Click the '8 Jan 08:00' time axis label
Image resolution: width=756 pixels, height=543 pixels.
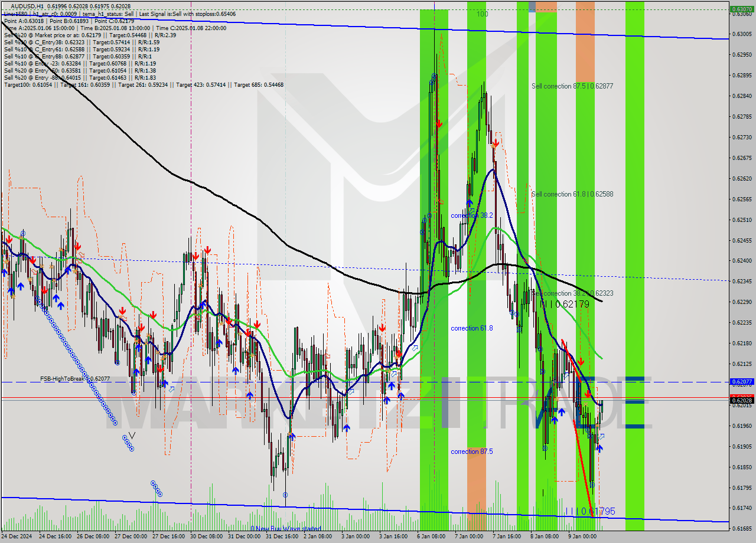point(545,537)
